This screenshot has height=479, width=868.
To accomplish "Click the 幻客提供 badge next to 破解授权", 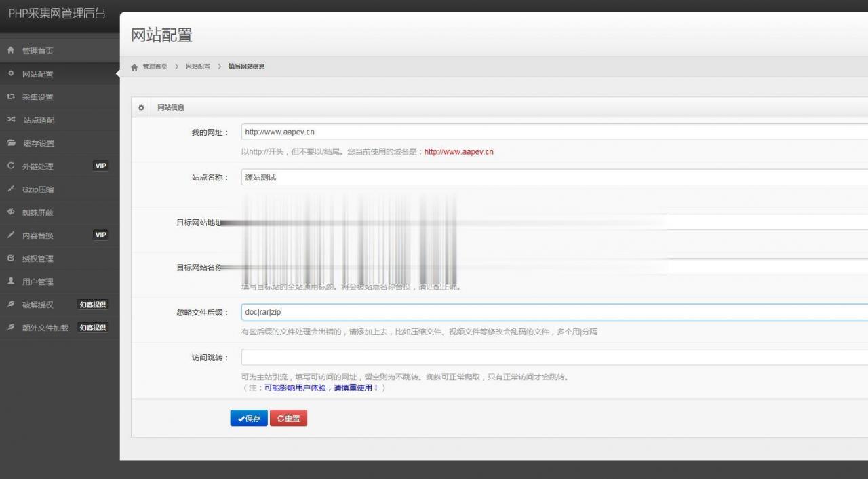I will pos(93,305).
